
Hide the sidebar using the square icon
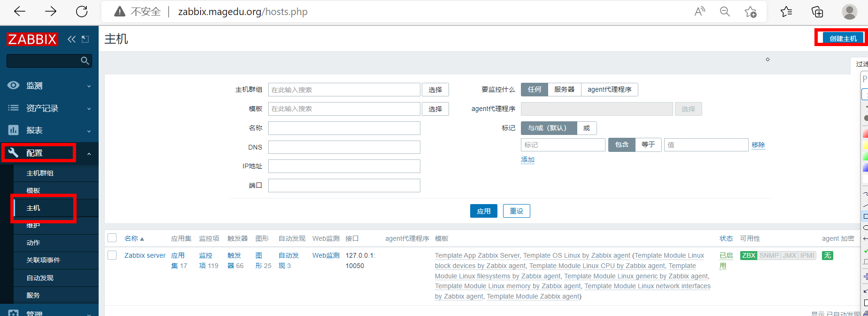point(85,39)
